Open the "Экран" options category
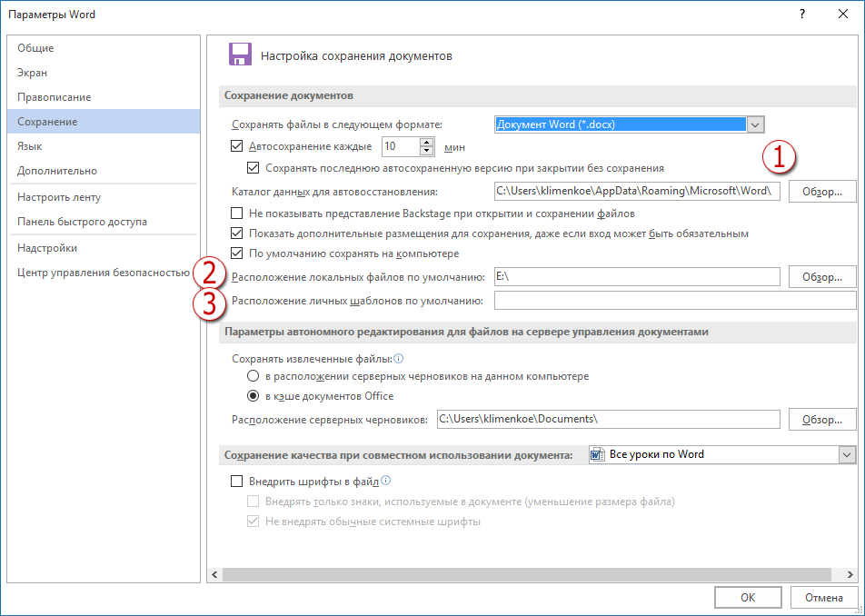Screen dimensions: 865x616 click(x=104, y=73)
